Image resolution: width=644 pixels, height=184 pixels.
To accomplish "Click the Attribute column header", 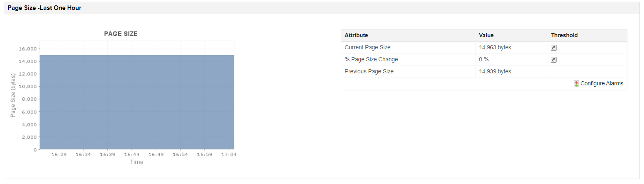I will 356,35.
